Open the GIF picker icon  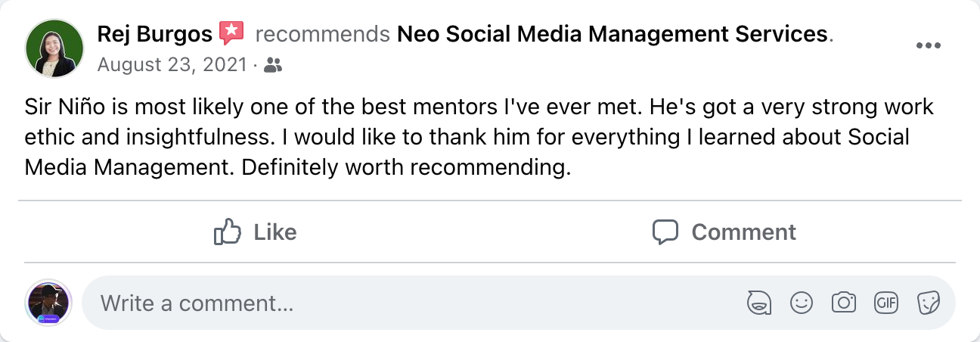[x=885, y=303]
